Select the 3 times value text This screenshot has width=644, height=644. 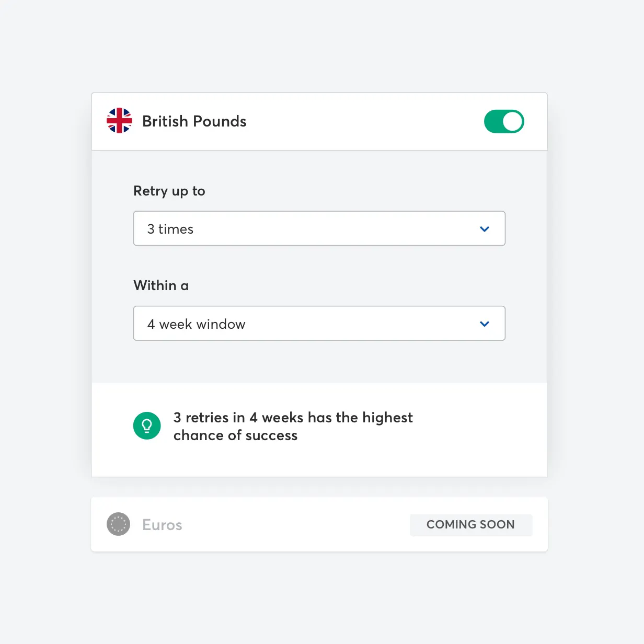tap(170, 229)
